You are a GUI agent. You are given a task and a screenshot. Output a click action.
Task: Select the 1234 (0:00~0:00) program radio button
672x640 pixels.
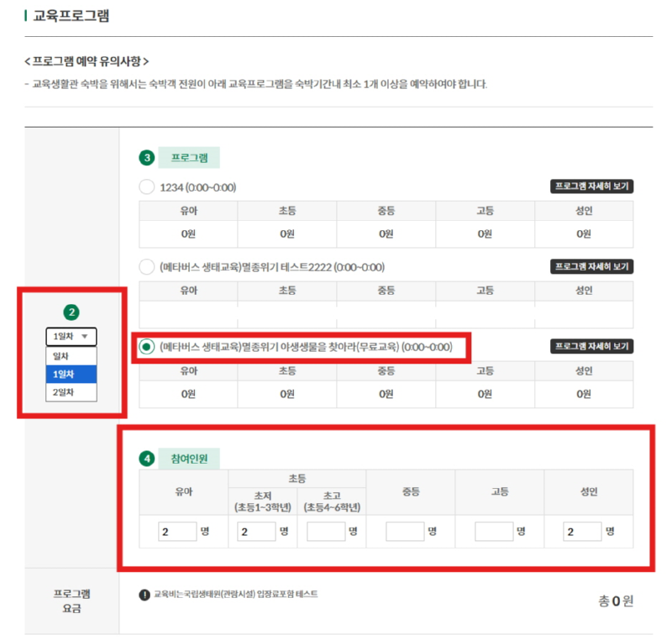click(146, 186)
